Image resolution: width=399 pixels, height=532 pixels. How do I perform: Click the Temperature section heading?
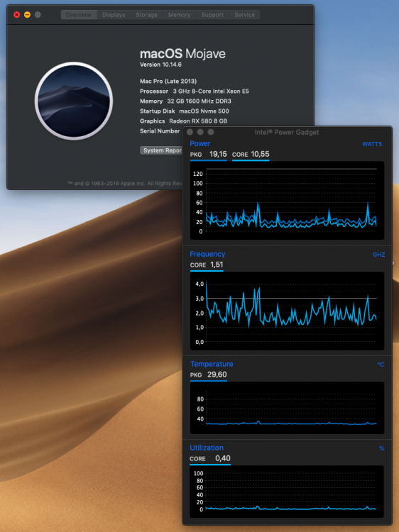click(x=212, y=364)
